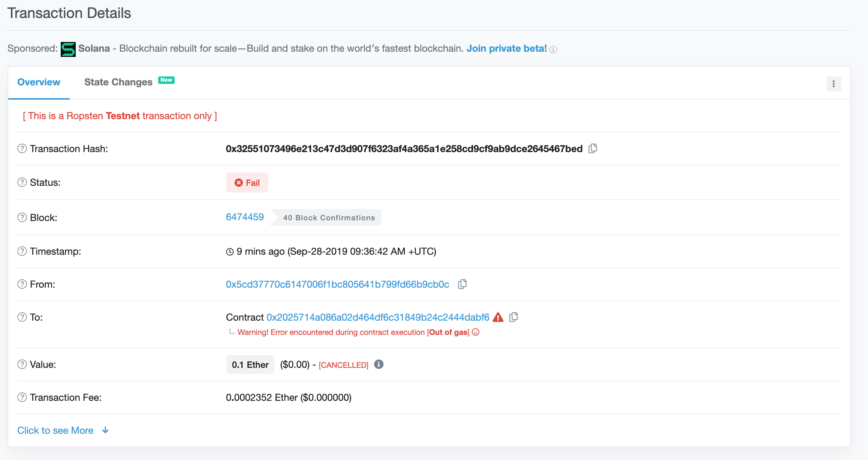Click the help icon beside Transaction Hash

22,149
